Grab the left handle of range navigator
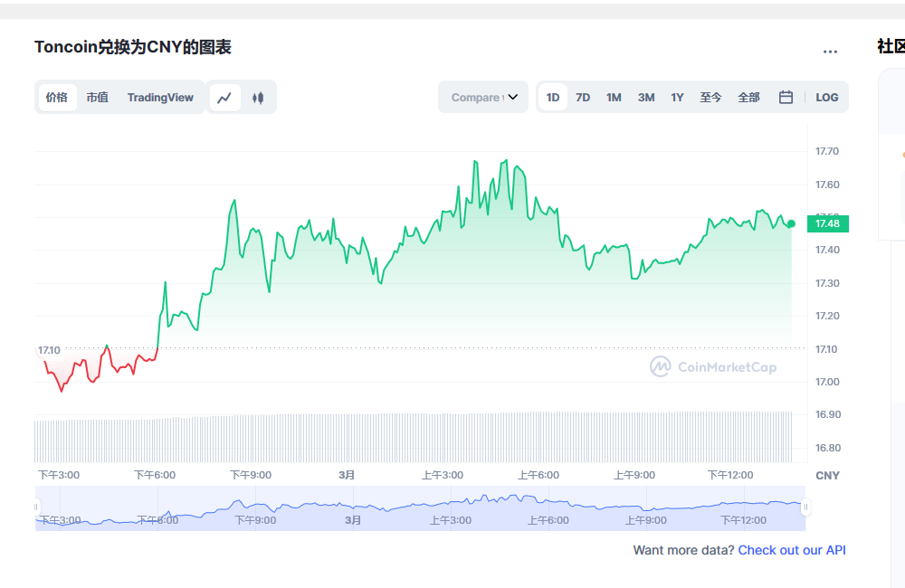Image resolution: width=905 pixels, height=588 pixels. point(36,507)
